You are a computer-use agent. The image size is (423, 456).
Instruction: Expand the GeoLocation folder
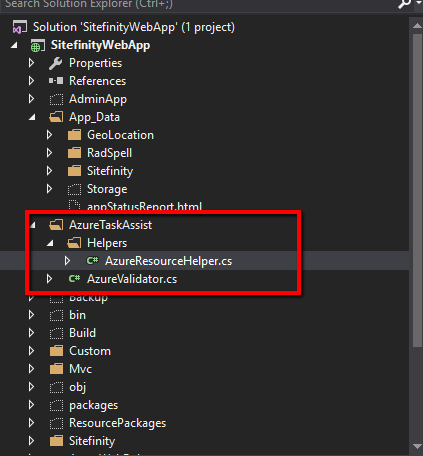pyautogui.click(x=49, y=135)
